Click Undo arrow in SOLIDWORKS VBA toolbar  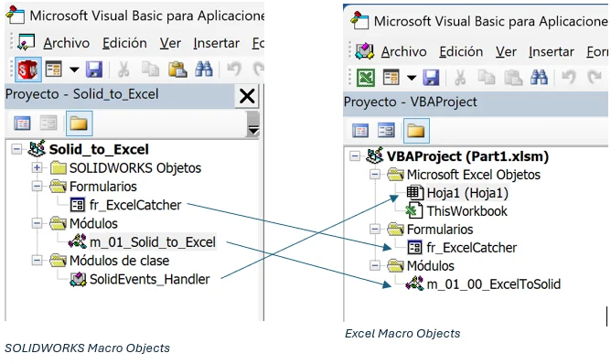point(234,70)
